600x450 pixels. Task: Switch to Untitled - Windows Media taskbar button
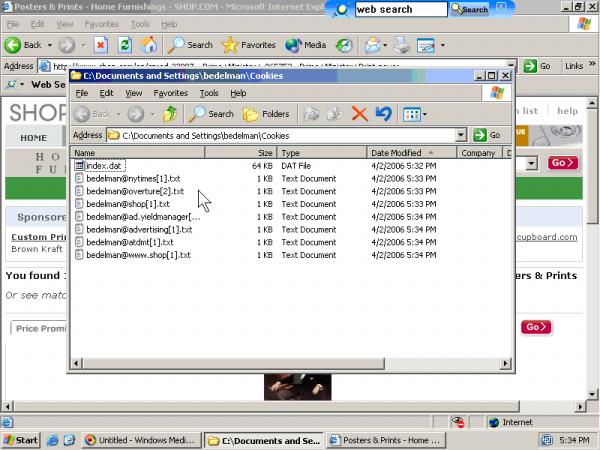coord(141,440)
